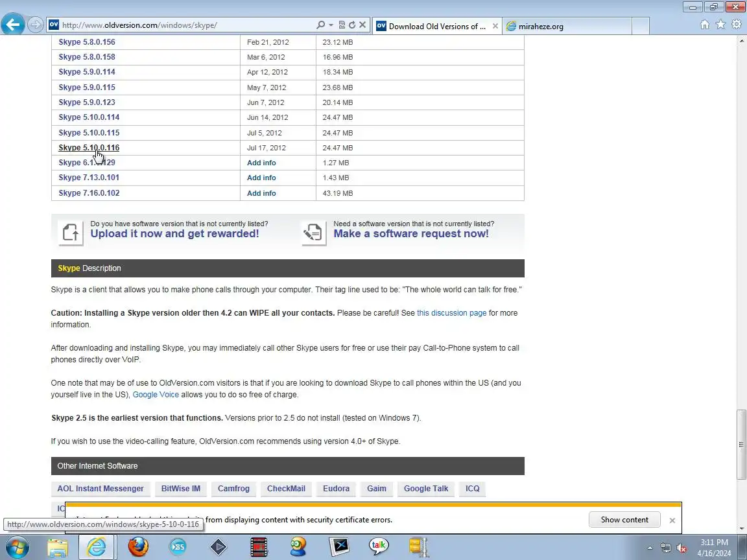
Task: Stop loading with the X icon in address bar
Action: point(362,25)
